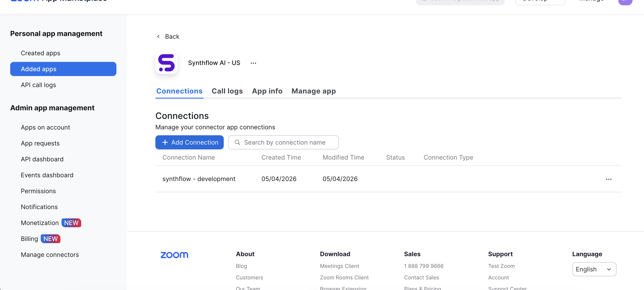Screen dimensions: 644x290
Task: Click the Connection Name column header
Action: pos(189,157)
